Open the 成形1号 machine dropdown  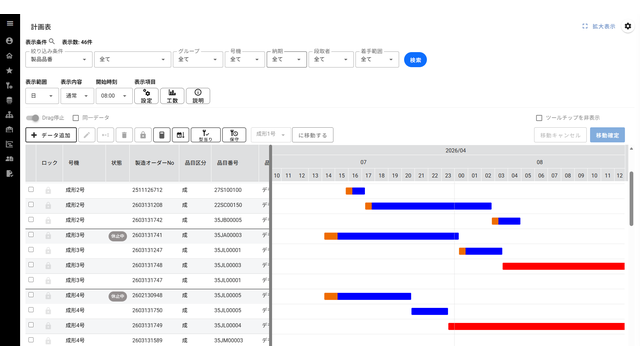tap(270, 135)
